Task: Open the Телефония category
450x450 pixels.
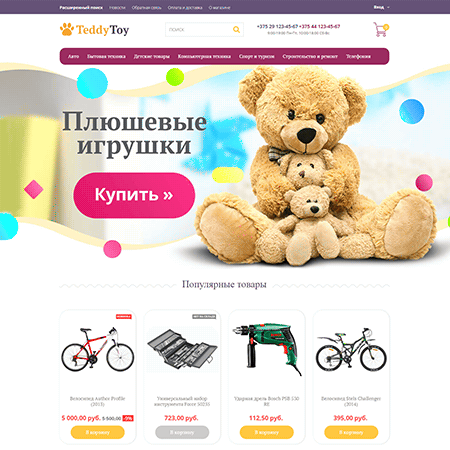Action: pyautogui.click(x=358, y=56)
